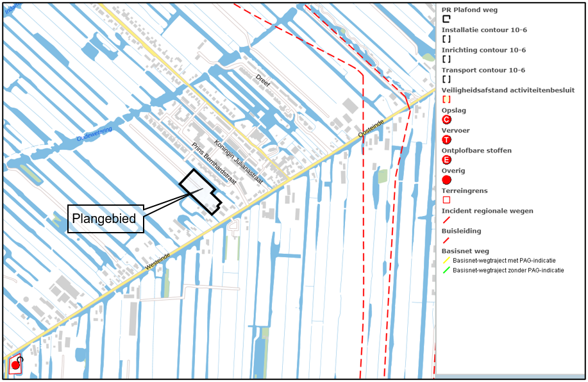588x382 pixels.
Task: Click the PR Plafond weg legend symbol
Action: pos(446,19)
